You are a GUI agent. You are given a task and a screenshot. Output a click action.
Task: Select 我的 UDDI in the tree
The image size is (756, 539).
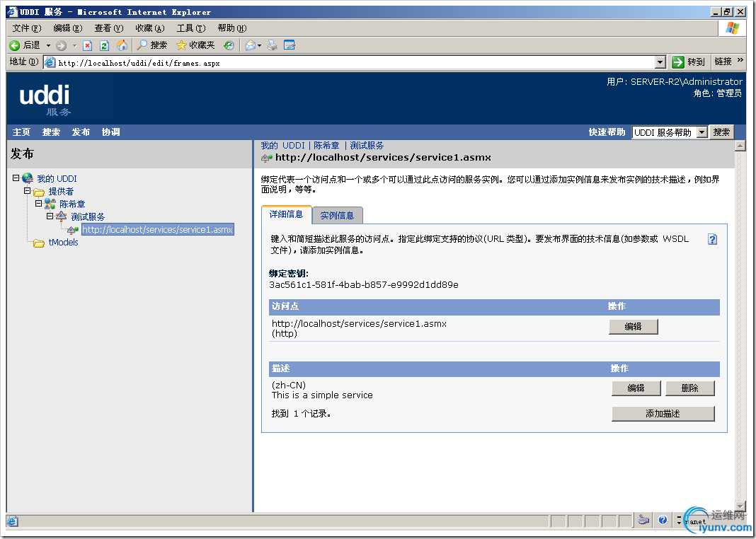click(x=57, y=179)
